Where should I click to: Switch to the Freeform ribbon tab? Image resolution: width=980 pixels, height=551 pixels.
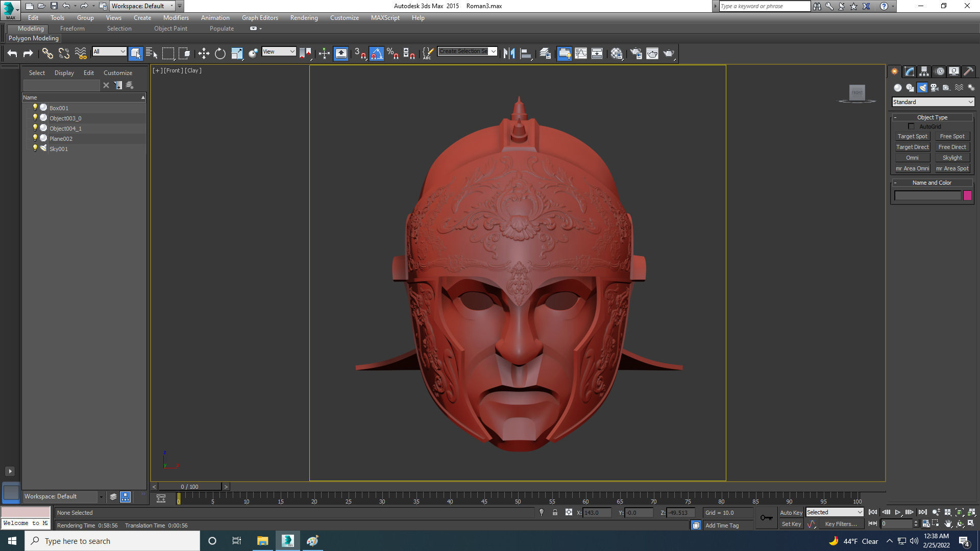tap(72, 29)
